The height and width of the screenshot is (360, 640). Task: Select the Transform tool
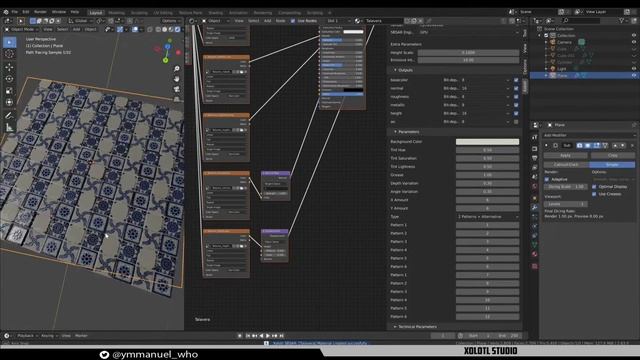[9, 102]
